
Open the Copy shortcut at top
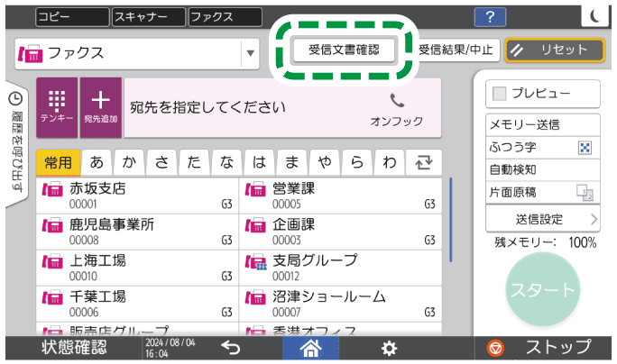click(72, 17)
